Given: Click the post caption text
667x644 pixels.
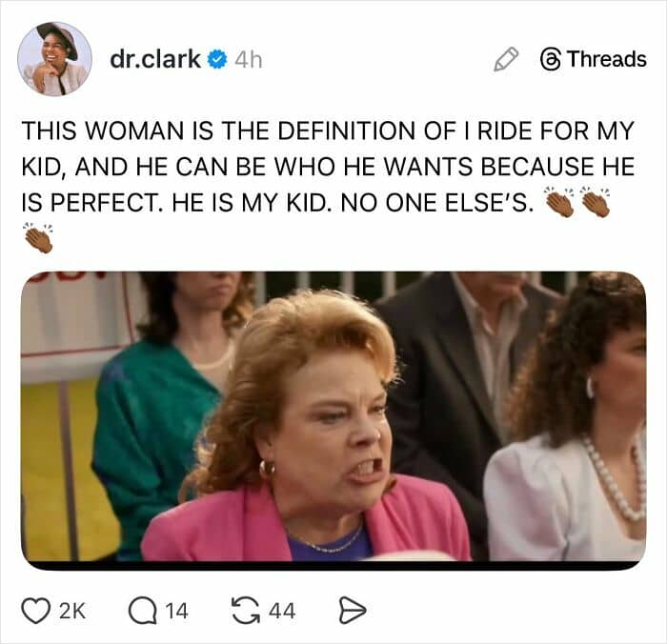Looking at the screenshot, I should (324, 168).
